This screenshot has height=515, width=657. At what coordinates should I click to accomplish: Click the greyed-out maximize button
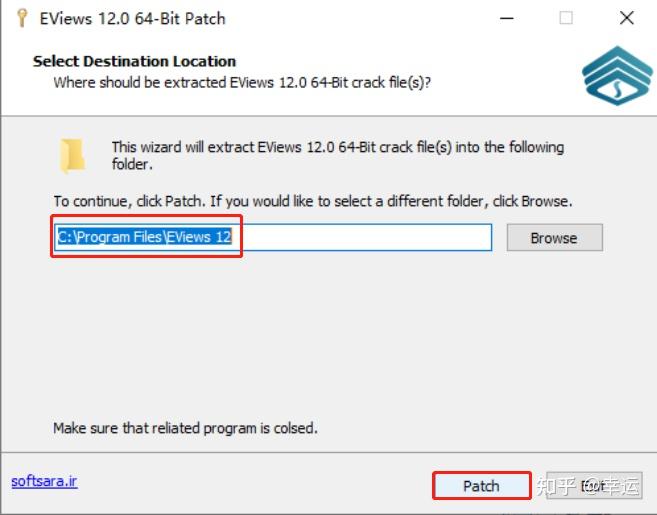567,18
